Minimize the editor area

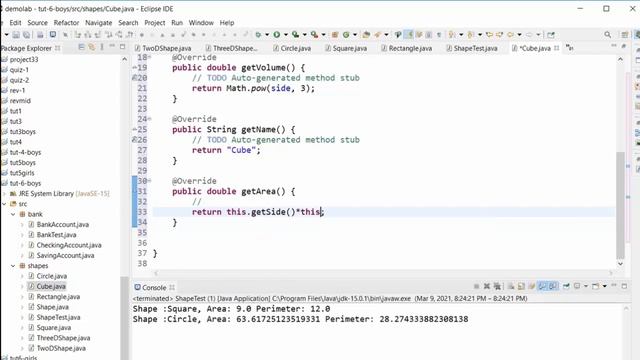(x=614, y=47)
